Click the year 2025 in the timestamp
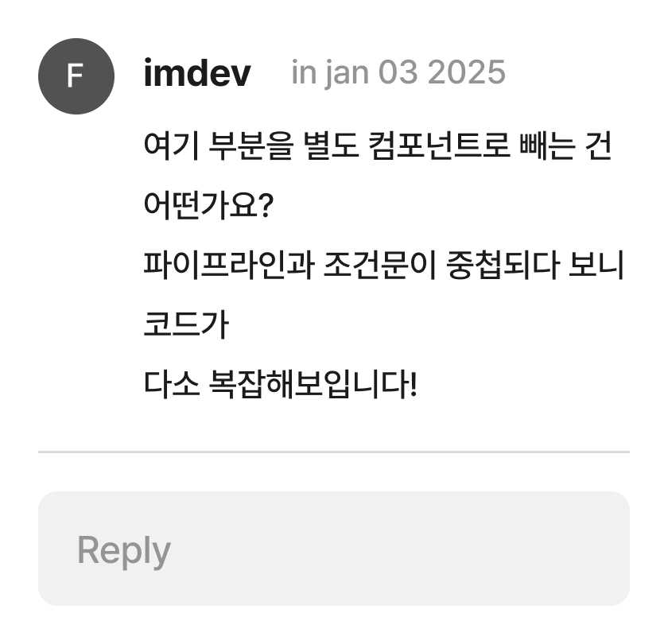 tap(465, 73)
